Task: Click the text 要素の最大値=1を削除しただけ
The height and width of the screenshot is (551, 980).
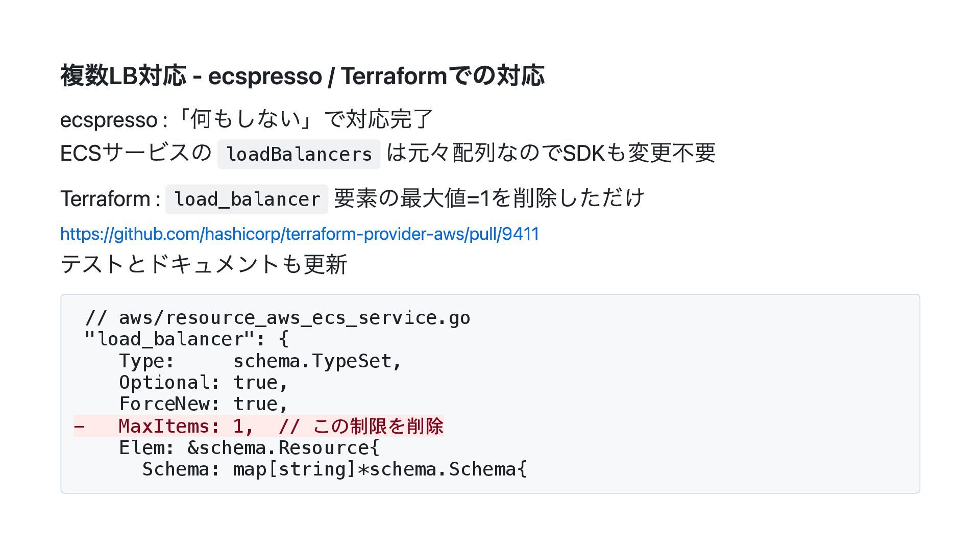Action: (489, 198)
